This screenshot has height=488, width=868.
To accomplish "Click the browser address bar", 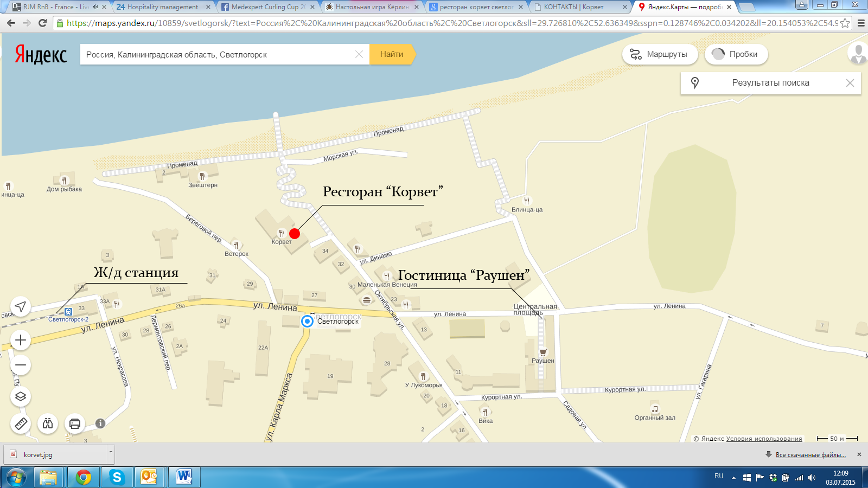I will click(452, 23).
